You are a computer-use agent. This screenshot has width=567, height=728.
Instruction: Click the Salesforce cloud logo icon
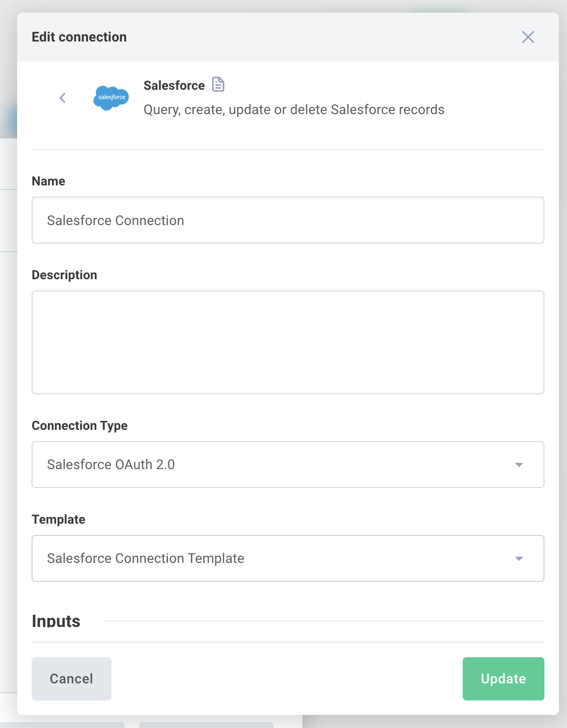tap(111, 97)
